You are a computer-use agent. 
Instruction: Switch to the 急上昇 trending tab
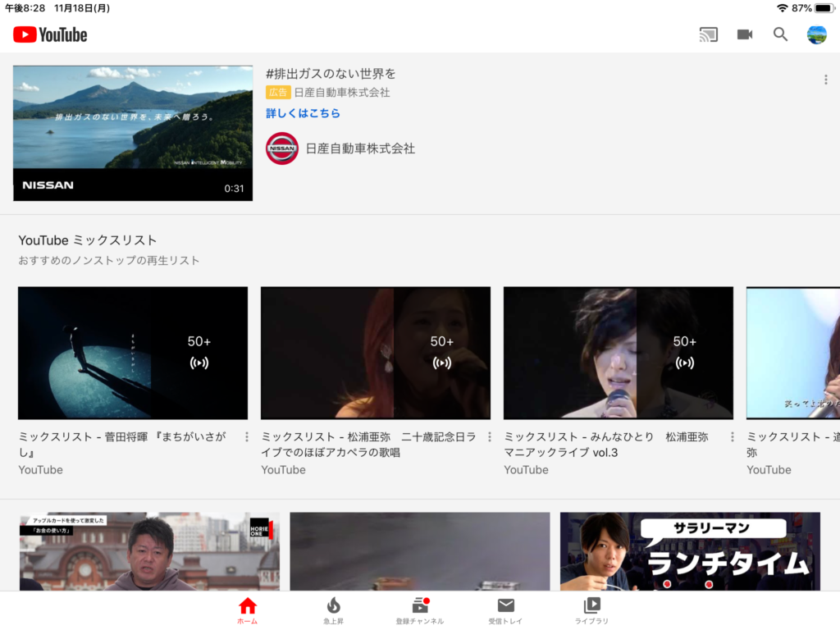[333, 610]
